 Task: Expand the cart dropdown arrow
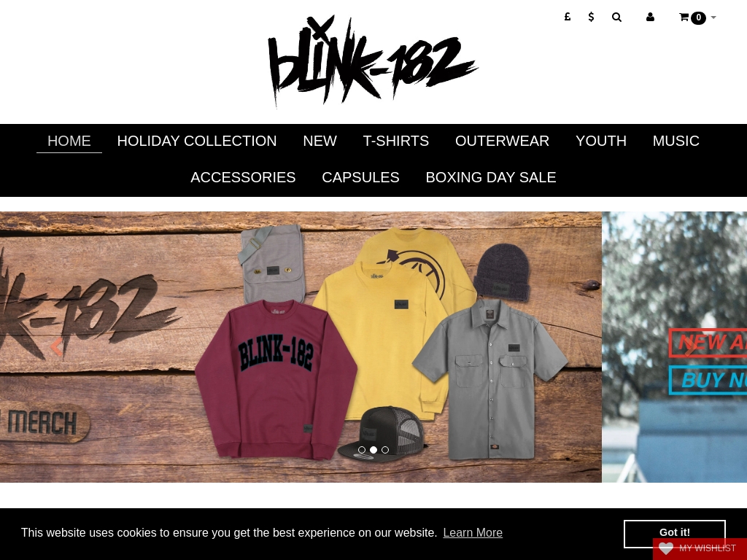tap(713, 17)
